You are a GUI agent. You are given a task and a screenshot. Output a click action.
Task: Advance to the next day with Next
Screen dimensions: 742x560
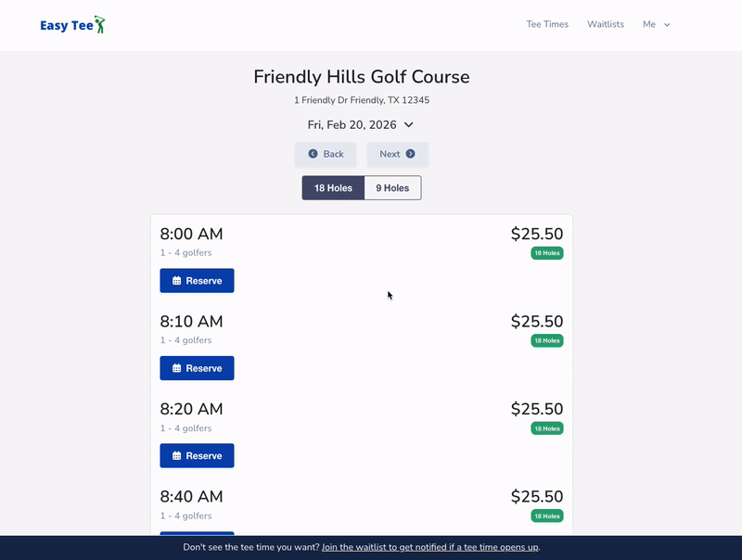click(397, 154)
